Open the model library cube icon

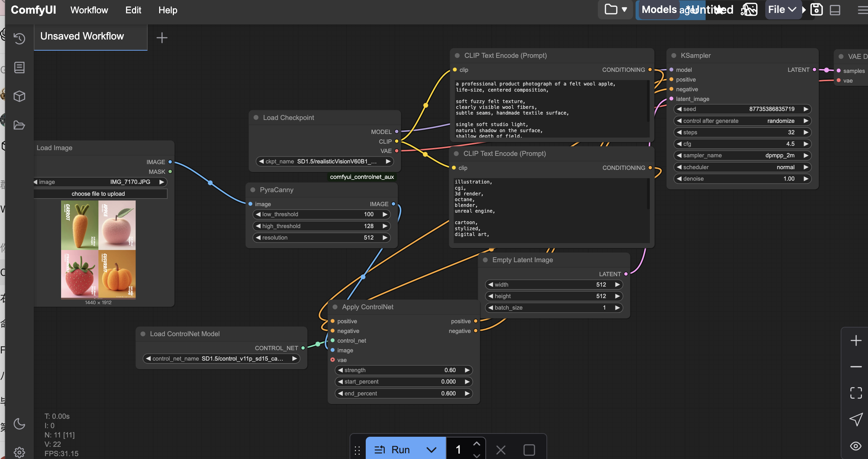[19, 96]
